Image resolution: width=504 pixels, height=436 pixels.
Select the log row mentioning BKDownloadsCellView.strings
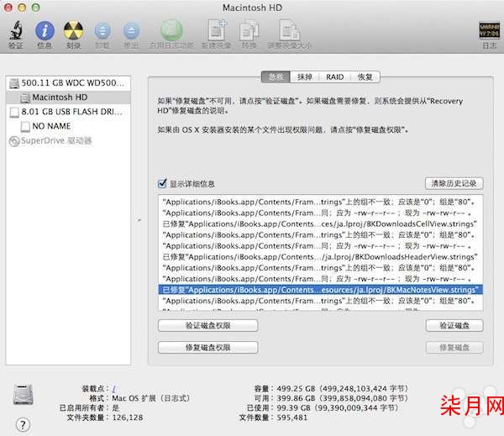[321, 223]
